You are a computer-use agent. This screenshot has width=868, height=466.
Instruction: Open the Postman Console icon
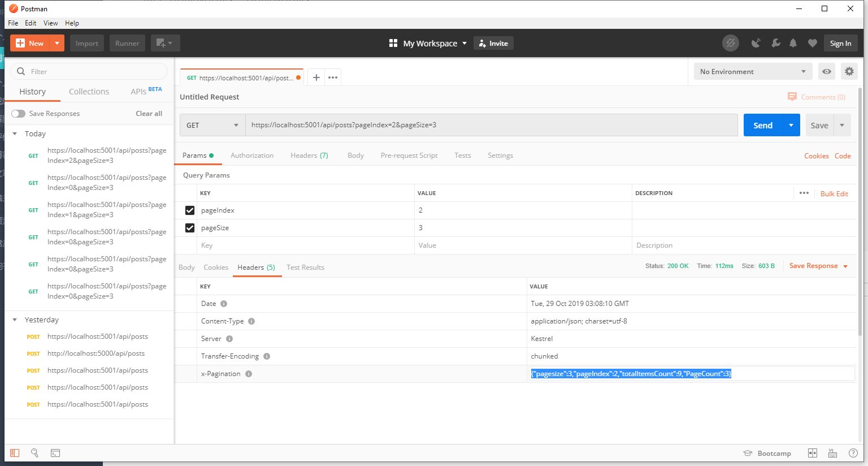pyautogui.click(x=55, y=453)
